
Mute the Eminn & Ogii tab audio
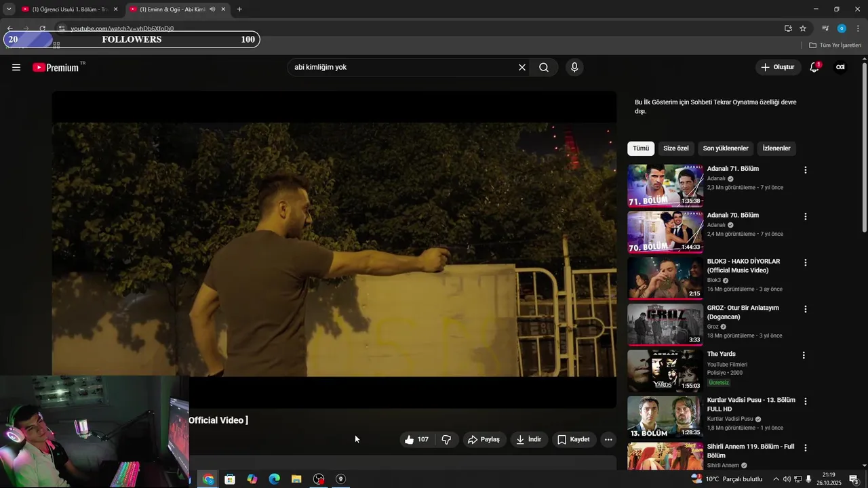pyautogui.click(x=212, y=9)
